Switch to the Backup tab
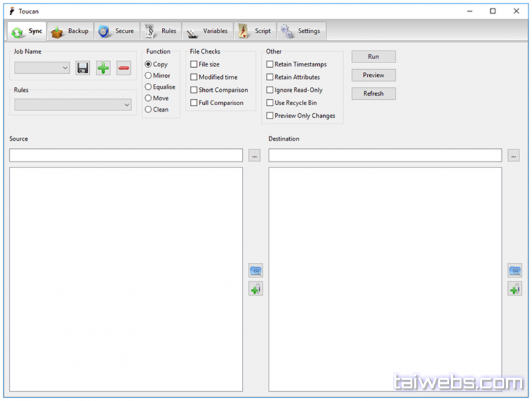532x401 pixels. [x=70, y=31]
